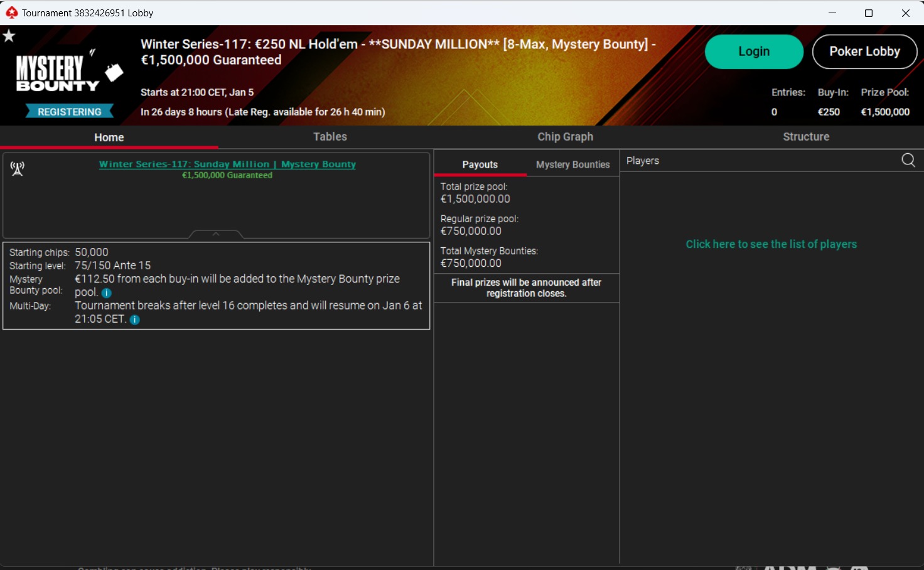This screenshot has width=924, height=570.
Task: Open Winter Series-117 Sunday Million link
Action: coord(227,164)
